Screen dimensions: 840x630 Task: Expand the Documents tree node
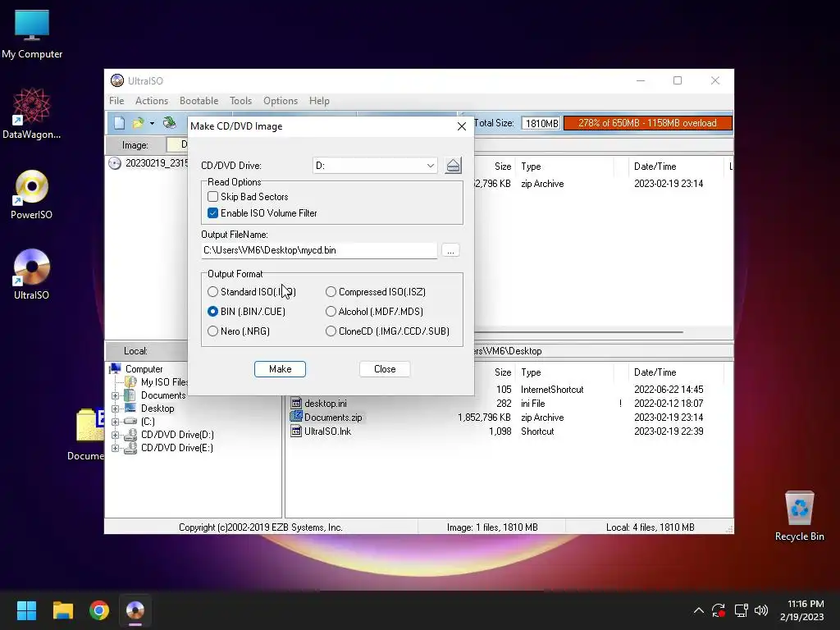click(x=115, y=395)
